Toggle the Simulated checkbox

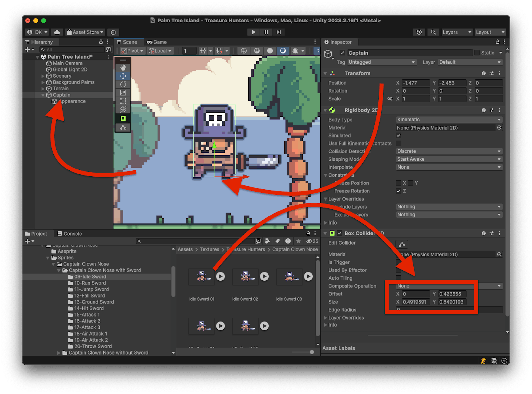(399, 135)
